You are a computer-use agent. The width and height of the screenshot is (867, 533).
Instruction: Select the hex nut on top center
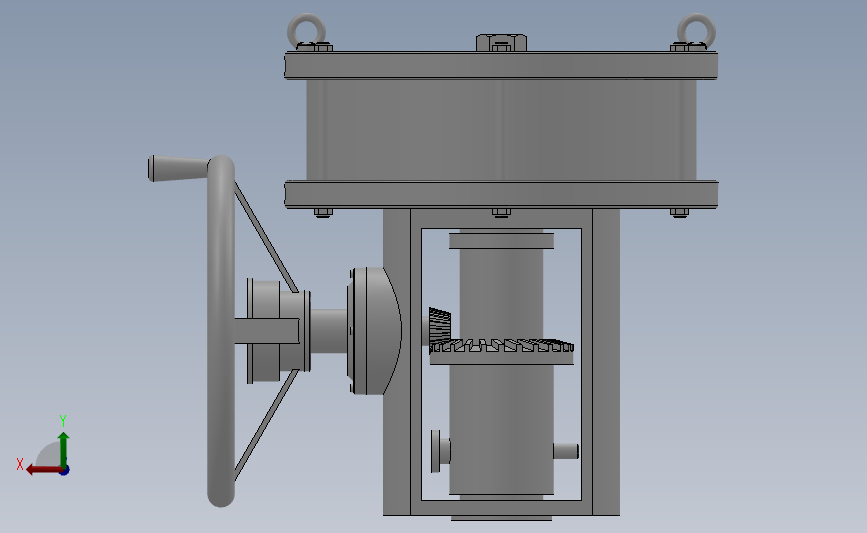502,43
